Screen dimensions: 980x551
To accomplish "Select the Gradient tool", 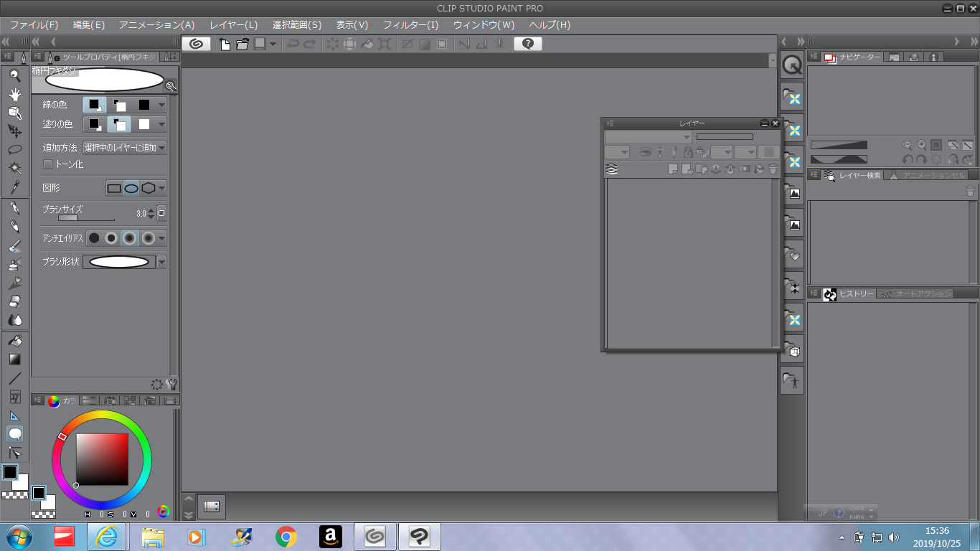I will (14, 359).
